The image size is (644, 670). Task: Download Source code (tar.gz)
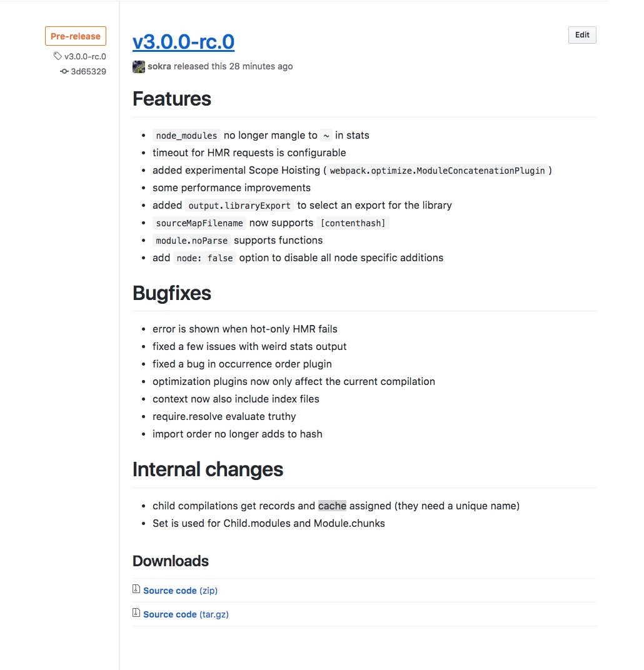pos(186,614)
